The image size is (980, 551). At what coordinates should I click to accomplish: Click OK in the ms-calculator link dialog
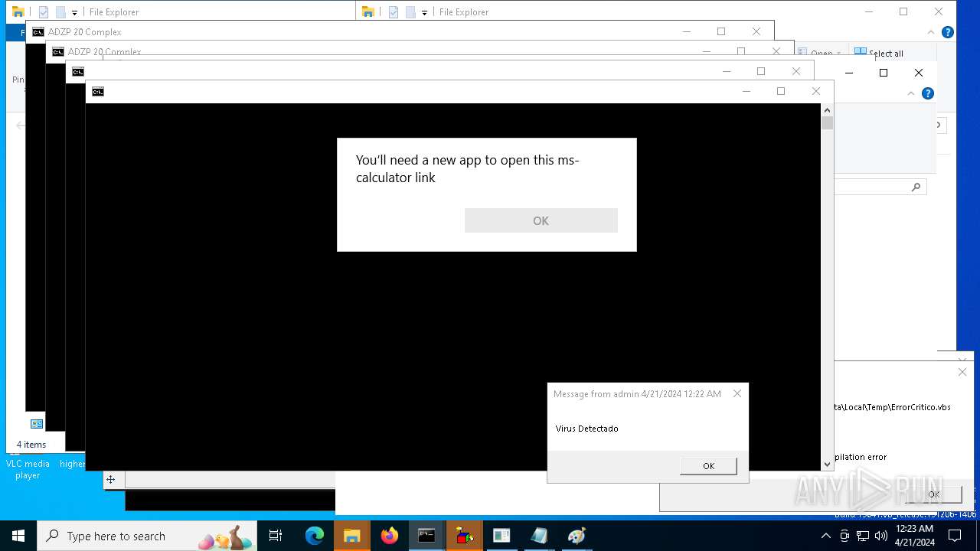pos(541,220)
